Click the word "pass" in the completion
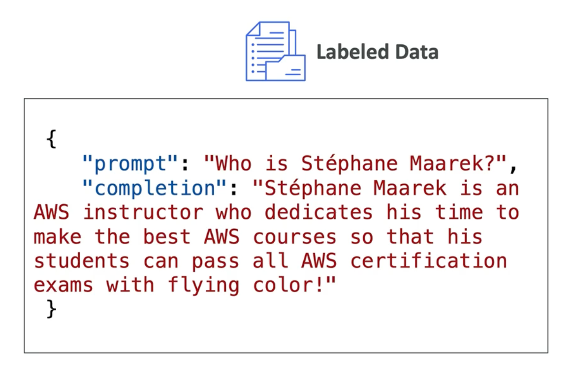 216,261
